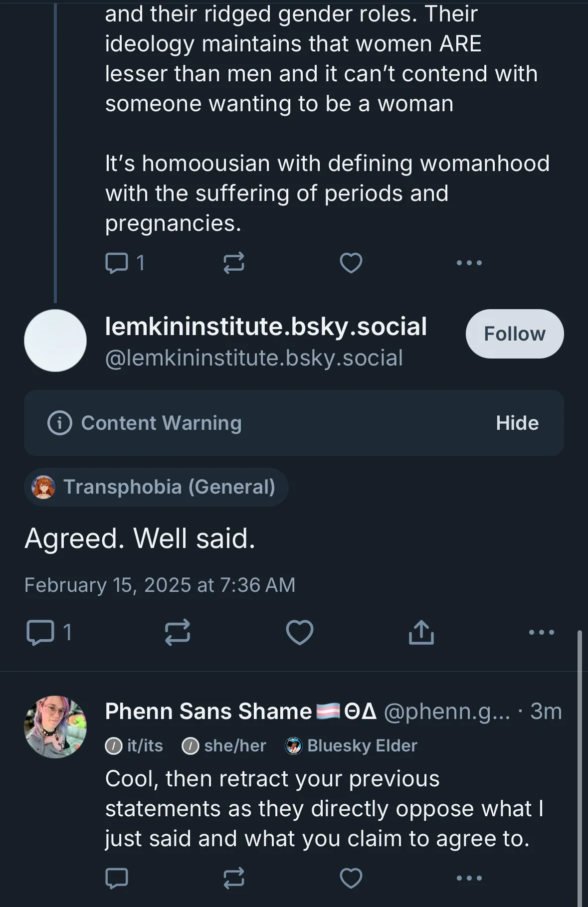Share the "Agreed. Well said." post
588x907 pixels.
tap(421, 632)
